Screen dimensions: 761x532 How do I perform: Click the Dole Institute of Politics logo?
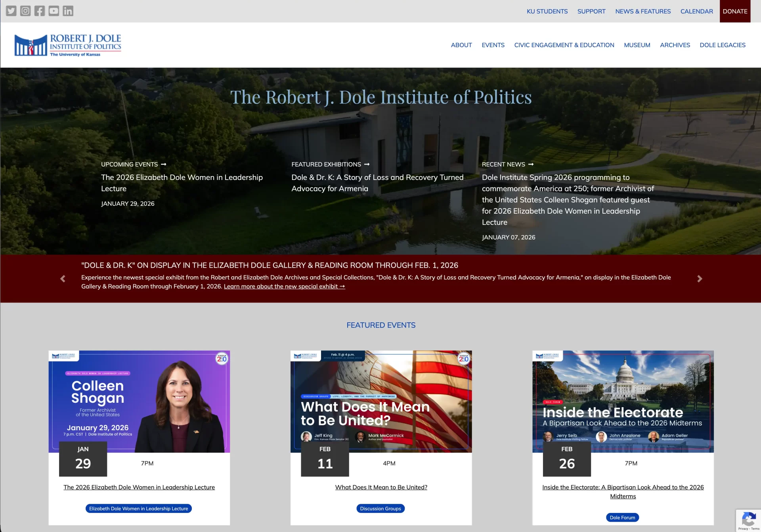[x=67, y=44]
